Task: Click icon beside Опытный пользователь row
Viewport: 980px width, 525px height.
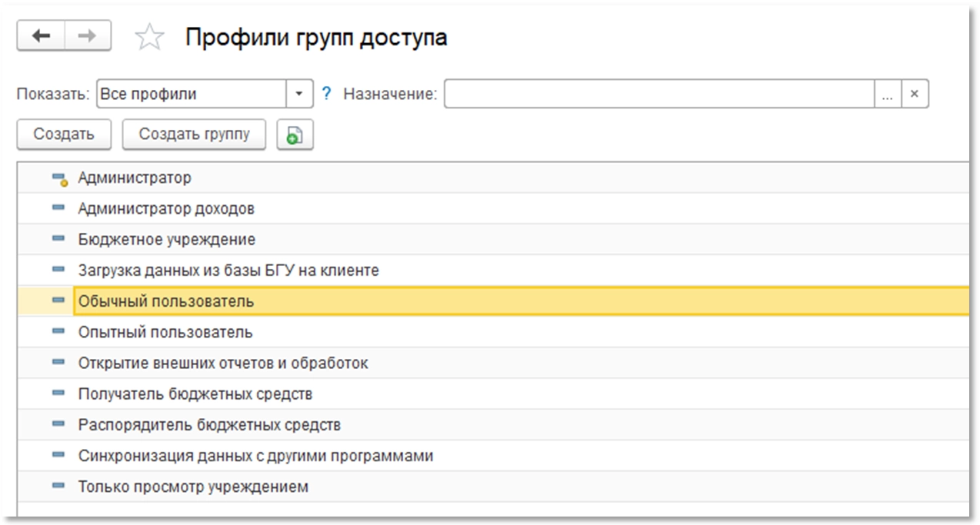Action: click(x=58, y=332)
